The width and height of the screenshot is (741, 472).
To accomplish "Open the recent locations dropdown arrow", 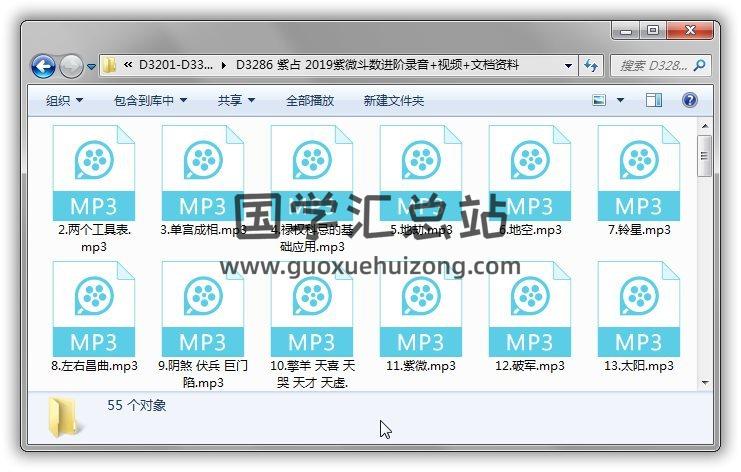I will (x=91, y=67).
